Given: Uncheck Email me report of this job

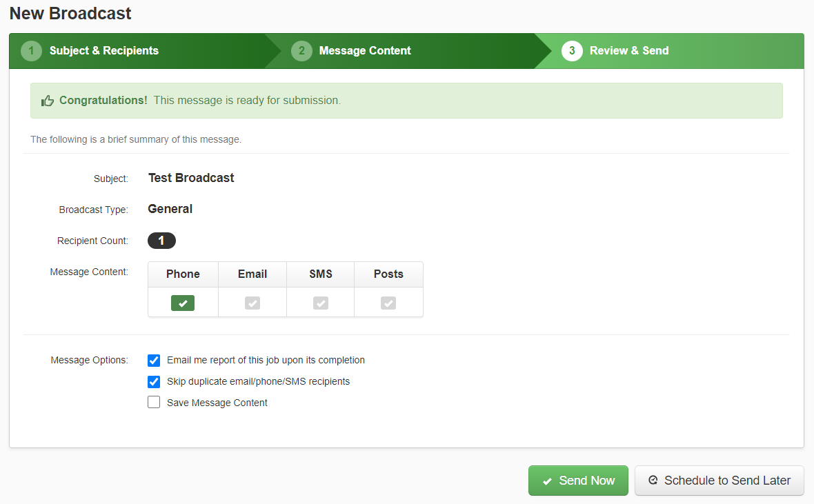Looking at the screenshot, I should tap(153, 360).
